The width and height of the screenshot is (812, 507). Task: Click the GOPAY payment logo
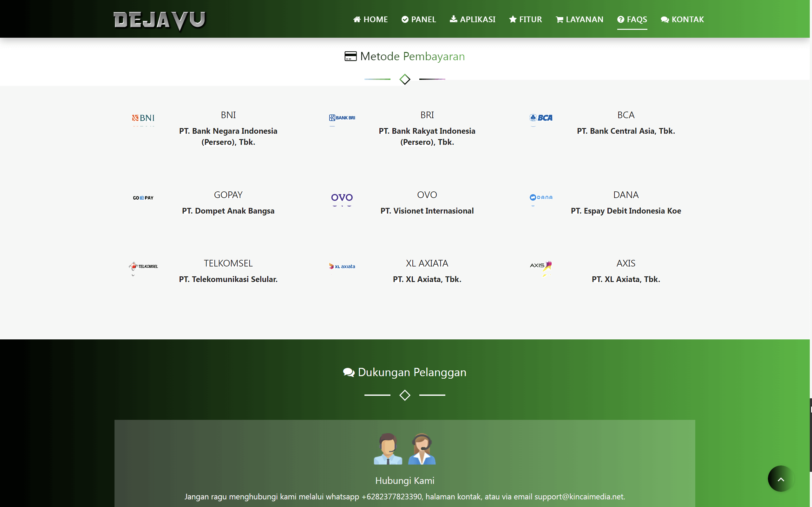(x=143, y=197)
